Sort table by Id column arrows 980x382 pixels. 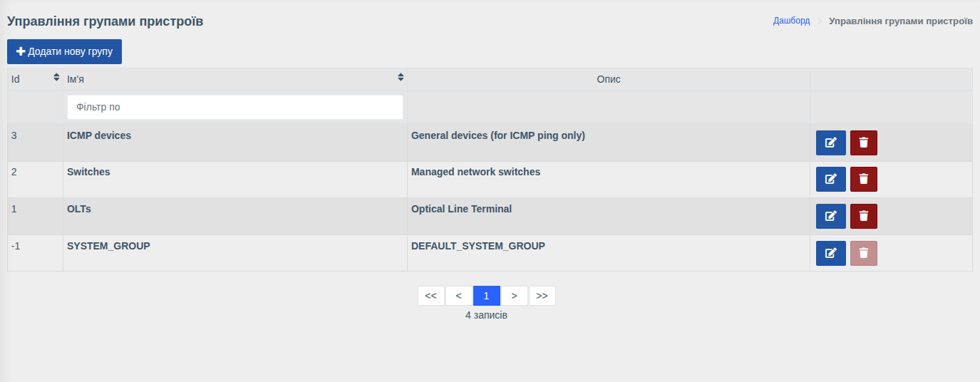[x=57, y=77]
